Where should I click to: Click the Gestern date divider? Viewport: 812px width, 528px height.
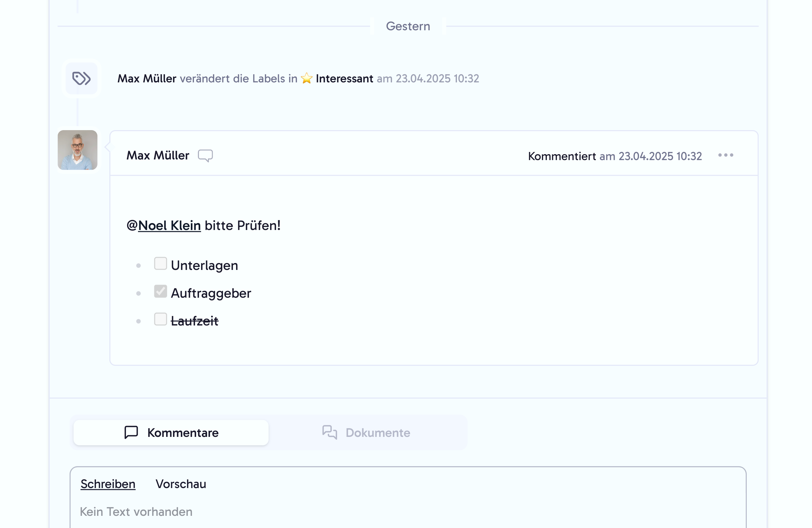(x=408, y=26)
